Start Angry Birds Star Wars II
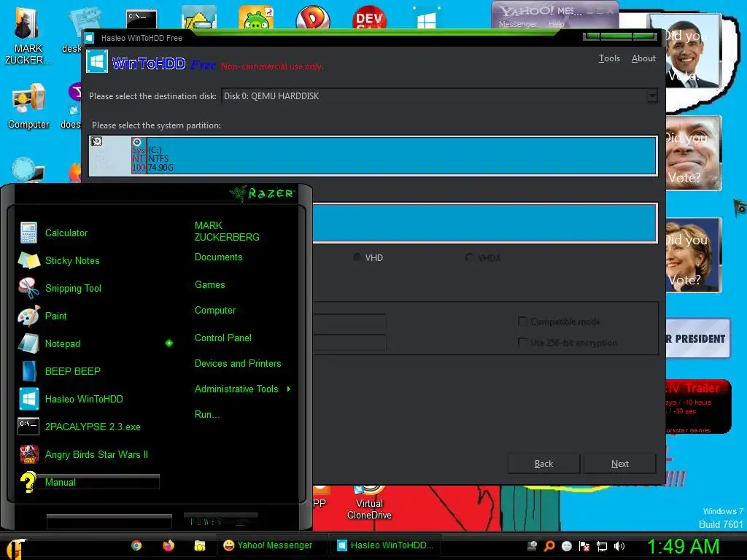The image size is (747, 560). [96, 454]
